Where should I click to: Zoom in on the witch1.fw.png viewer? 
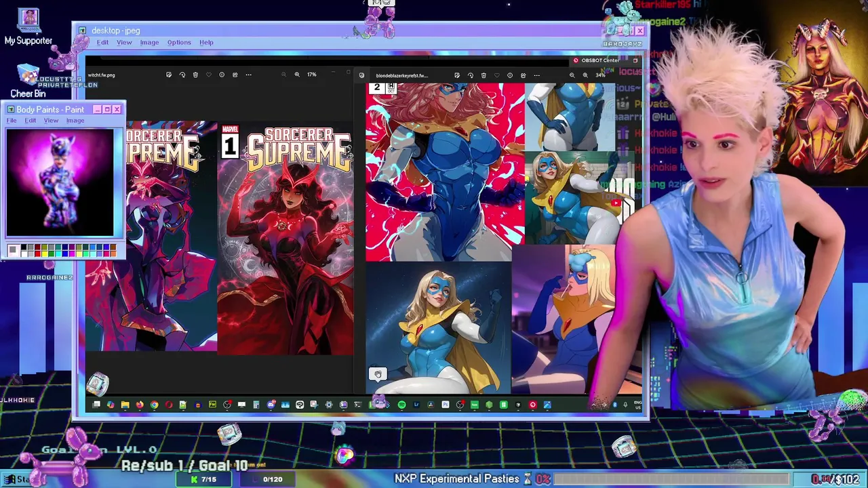297,75
